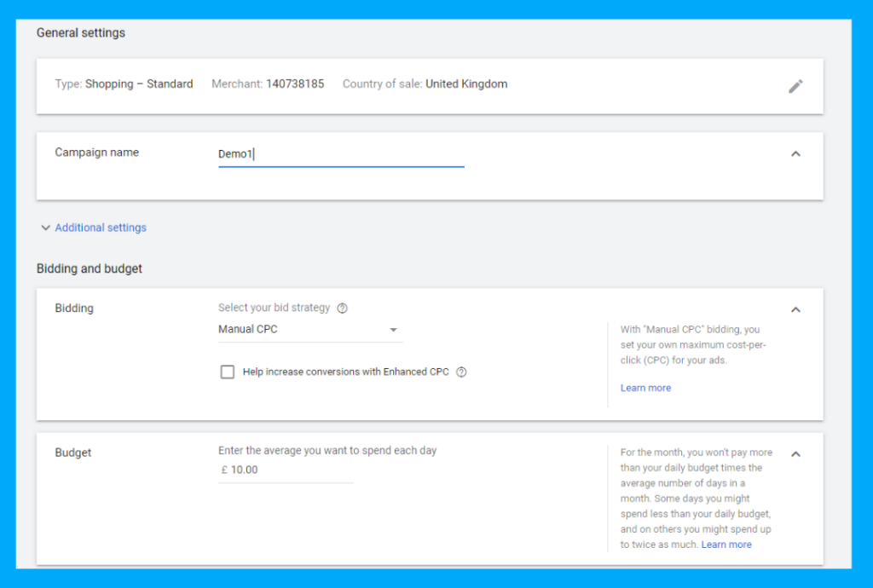Open help tooltip for bid strategy
The image size is (873, 588).
pyautogui.click(x=341, y=308)
